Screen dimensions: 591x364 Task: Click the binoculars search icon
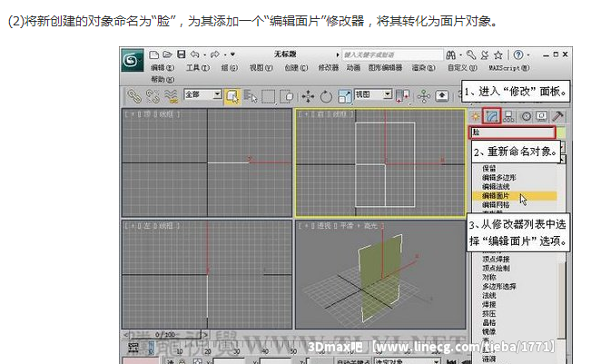[451, 55]
